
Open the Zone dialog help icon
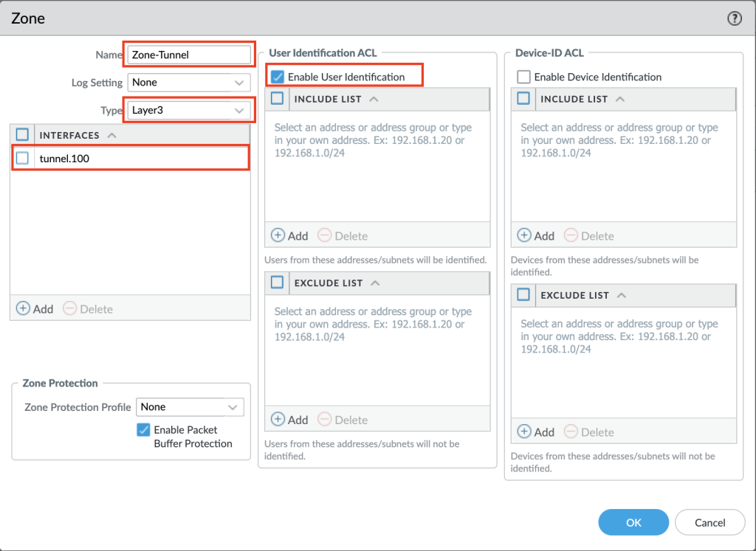pyautogui.click(x=735, y=18)
